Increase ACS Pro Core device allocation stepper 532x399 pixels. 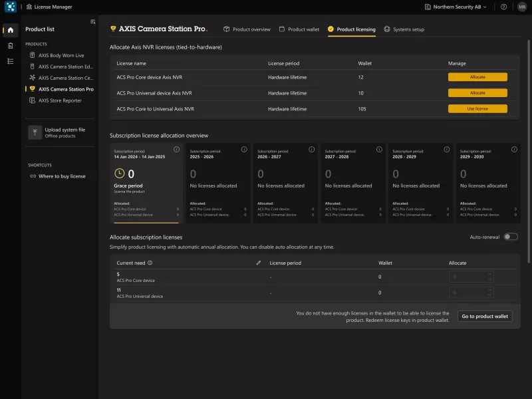coord(489,274)
